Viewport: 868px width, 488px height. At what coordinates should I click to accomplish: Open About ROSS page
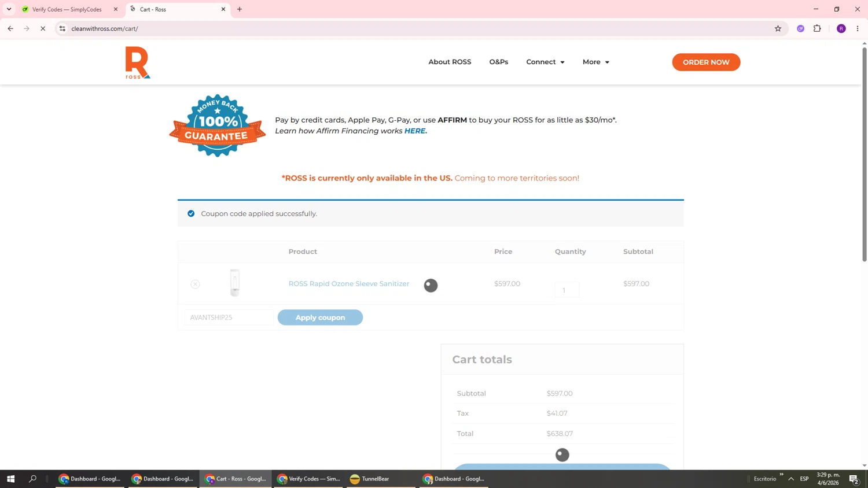click(x=450, y=62)
